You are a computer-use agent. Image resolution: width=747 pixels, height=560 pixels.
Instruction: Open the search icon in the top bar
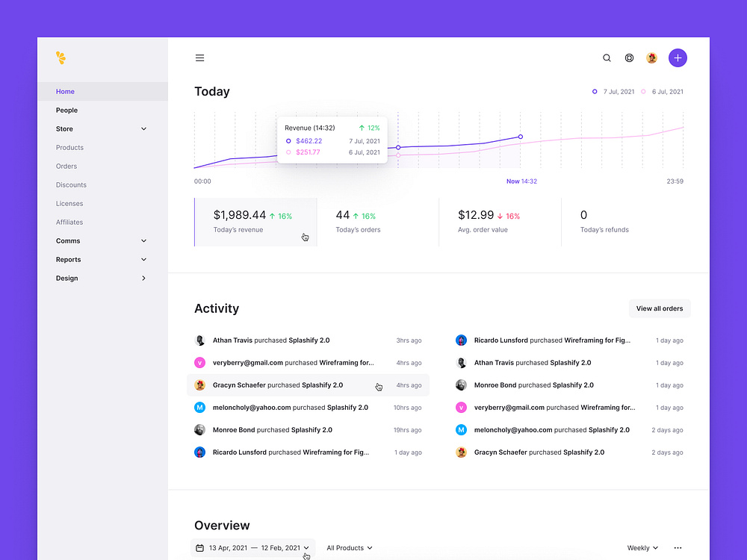coord(607,57)
